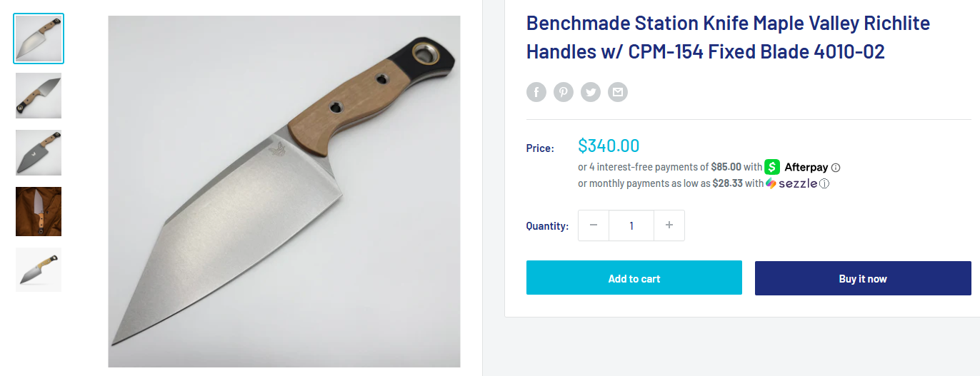The width and height of the screenshot is (980, 376).
Task: Open Sezzle info circle icon
Action: point(824,183)
